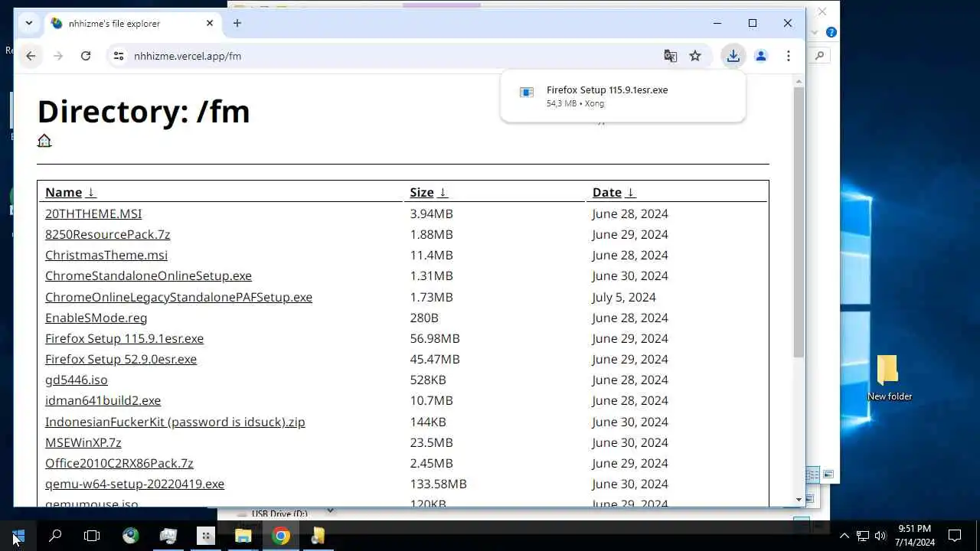Viewport: 980px width, 551px height.
Task: Click the page vertical scrollbar thumb
Action: click(799, 222)
